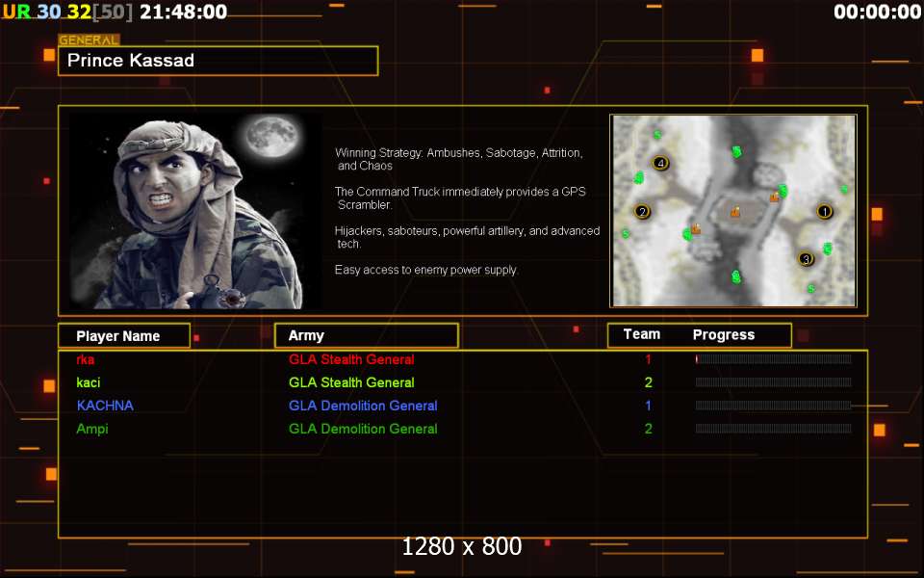Select player name kaci

click(x=89, y=382)
